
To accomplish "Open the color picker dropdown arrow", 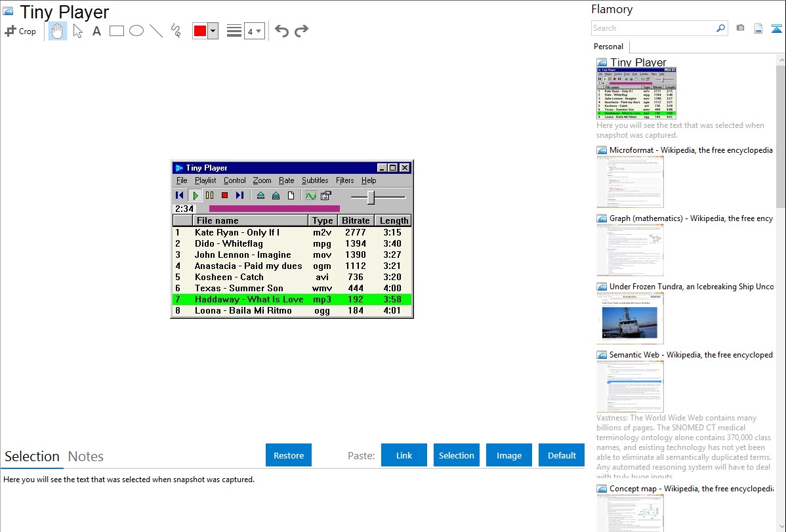I will coord(213,31).
